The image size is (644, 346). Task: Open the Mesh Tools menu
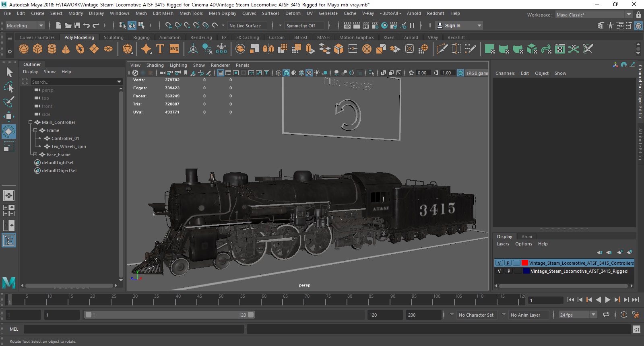pyautogui.click(x=191, y=13)
